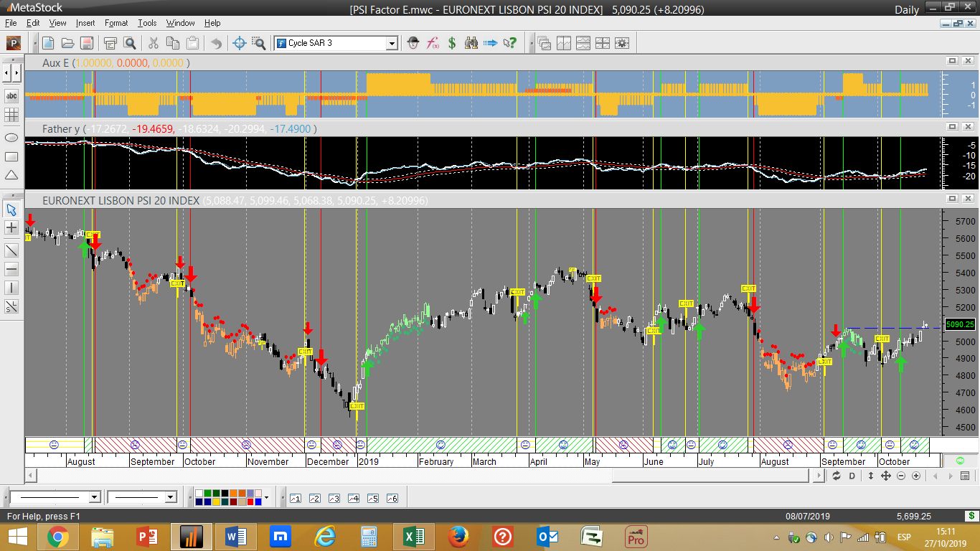This screenshot has height=551, width=980.
Task: Pick the trendline tool in left sidebar
Action: (11, 250)
